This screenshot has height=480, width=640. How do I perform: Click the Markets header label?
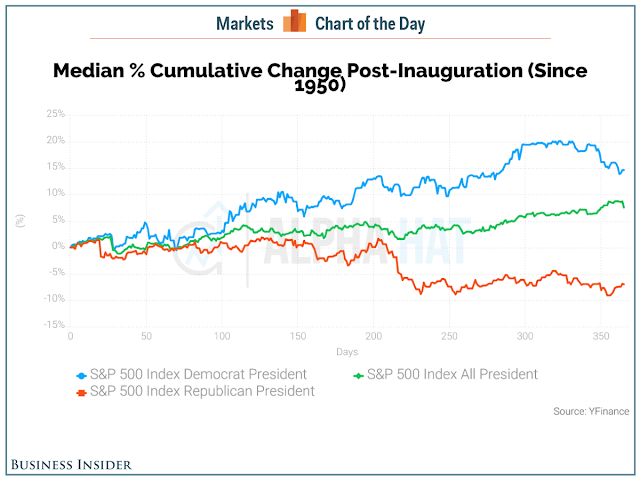coord(244,24)
